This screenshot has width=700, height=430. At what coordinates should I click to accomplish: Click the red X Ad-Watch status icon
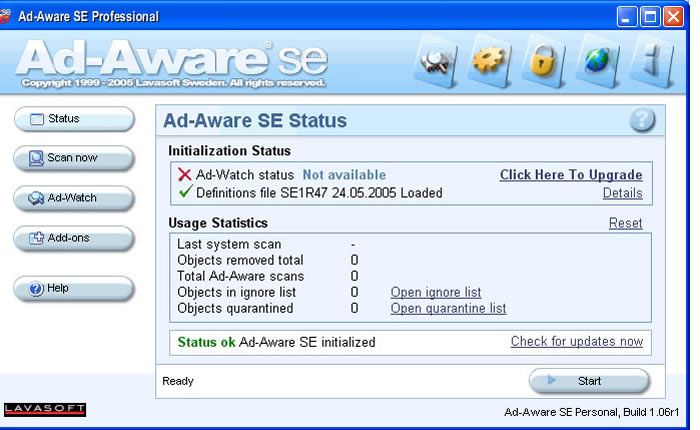tap(184, 175)
